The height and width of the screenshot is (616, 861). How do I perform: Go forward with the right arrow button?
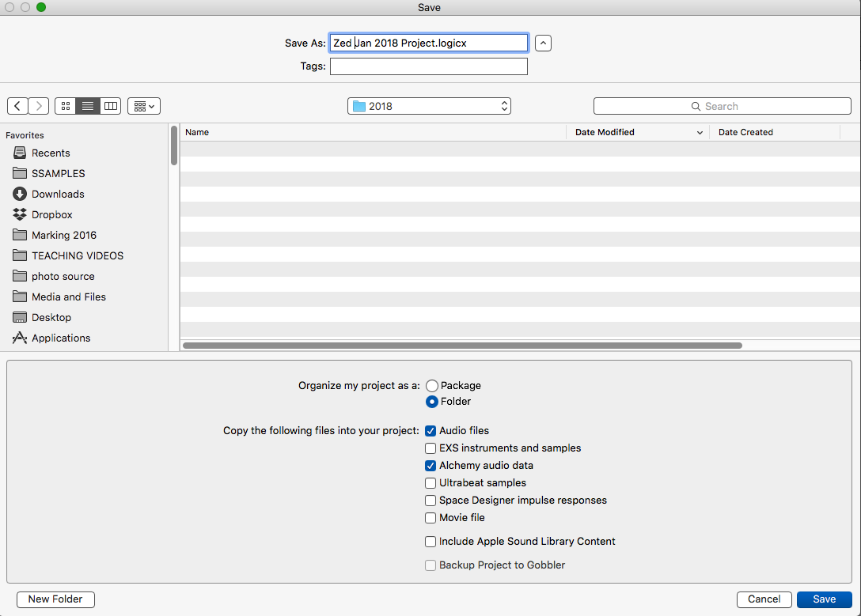coord(39,106)
